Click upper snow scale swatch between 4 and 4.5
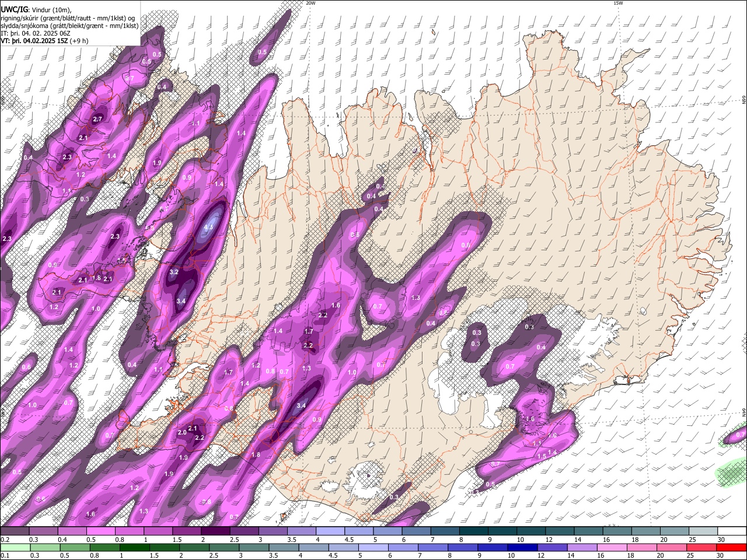This screenshot has height=560, width=747. click(x=330, y=531)
